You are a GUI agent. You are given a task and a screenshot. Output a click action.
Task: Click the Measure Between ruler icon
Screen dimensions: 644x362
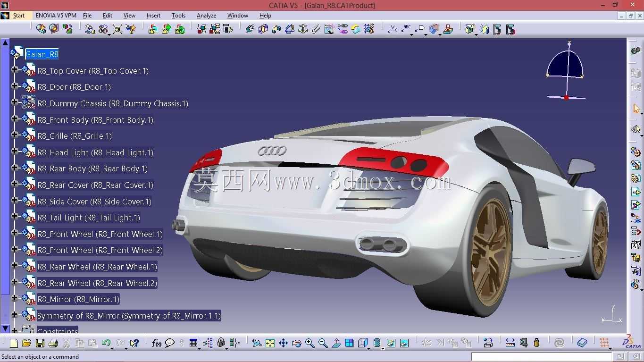(x=510, y=343)
